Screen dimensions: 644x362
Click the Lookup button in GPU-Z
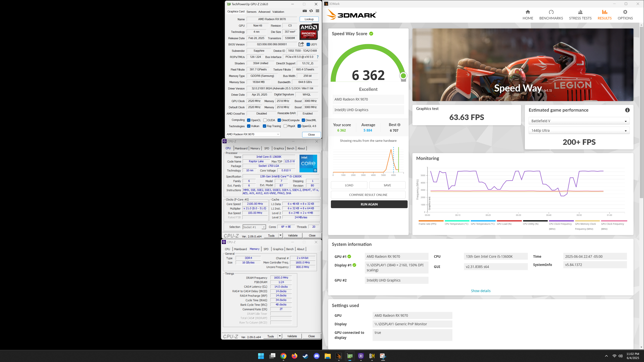tap(309, 19)
